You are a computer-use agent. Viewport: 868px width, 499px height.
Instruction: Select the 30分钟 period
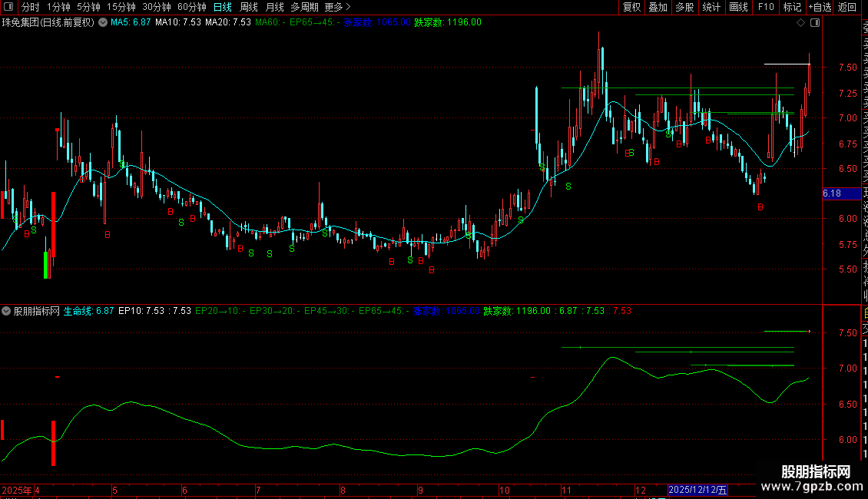[157, 7]
